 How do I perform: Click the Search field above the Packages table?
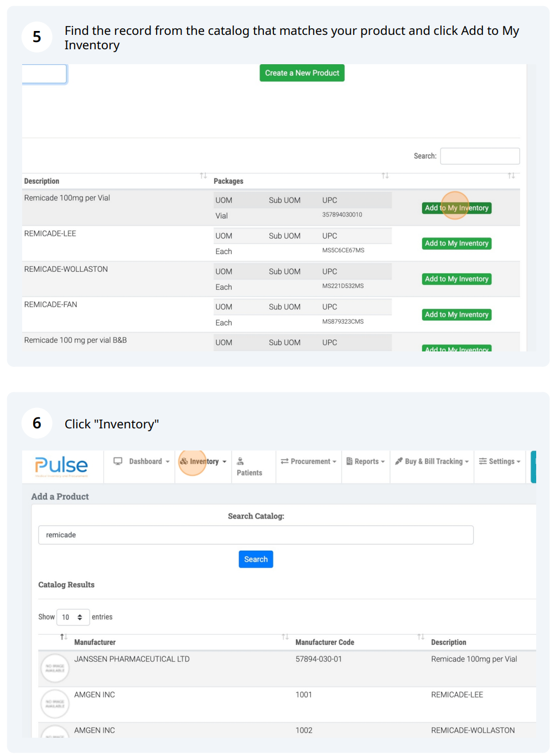[480, 156]
